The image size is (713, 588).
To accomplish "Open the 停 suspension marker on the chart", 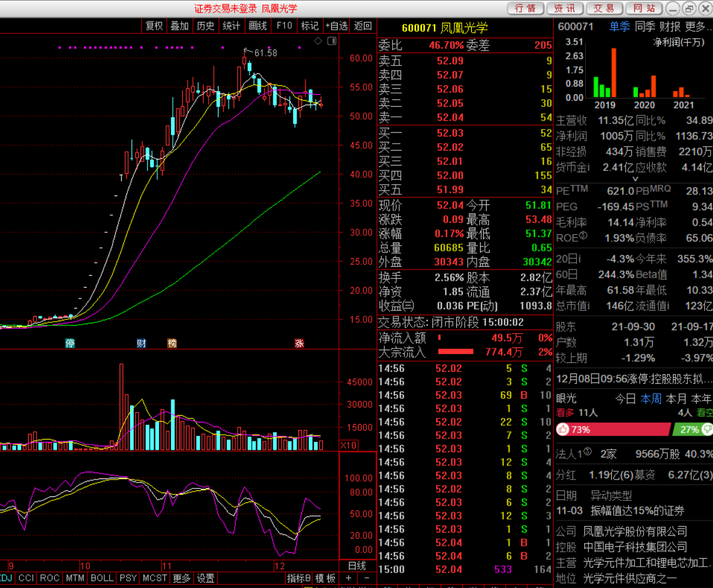I will [70, 343].
